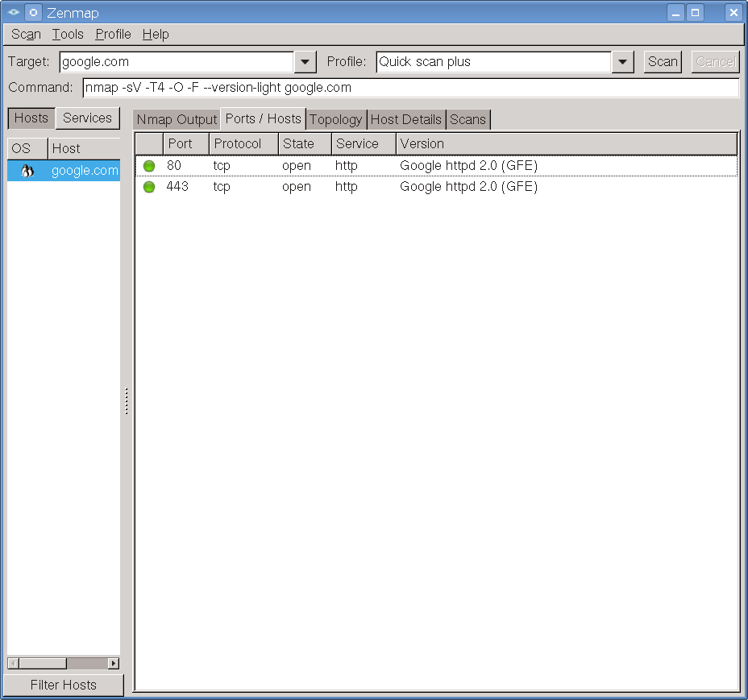Switch to the Topology tab

pyautogui.click(x=336, y=120)
